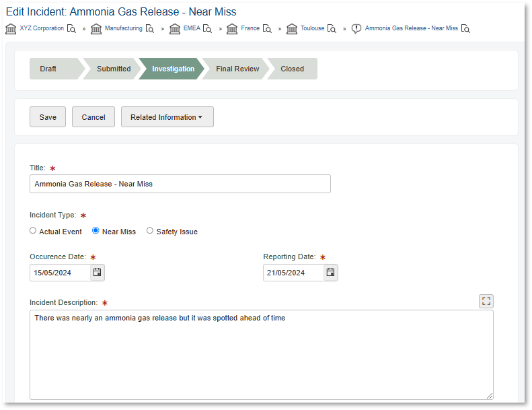This screenshot has width=532, height=410.
Task: Follow the XYZ Corporation breadcrumb link
Action: click(42, 28)
